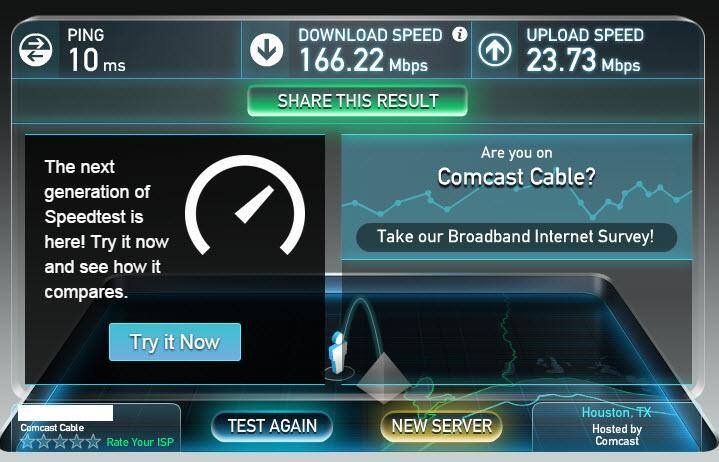The width and height of the screenshot is (719, 462).
Task: Run the test again
Action: pos(272,426)
